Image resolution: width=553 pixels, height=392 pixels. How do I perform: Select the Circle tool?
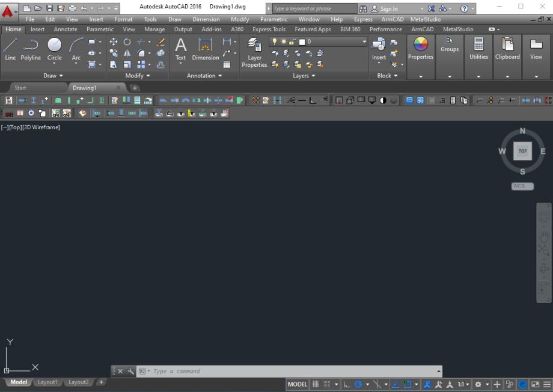54,48
